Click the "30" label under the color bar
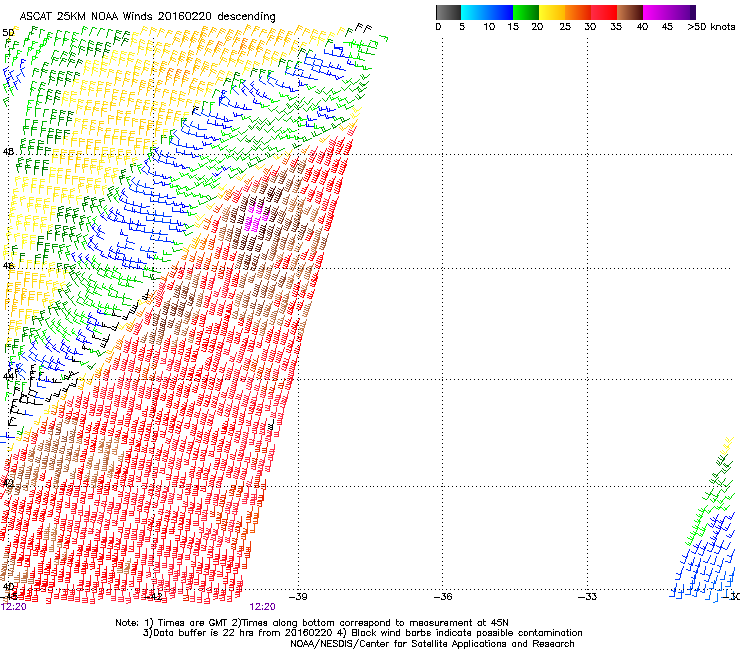The width and height of the screenshot is (740, 650). pyautogui.click(x=590, y=27)
